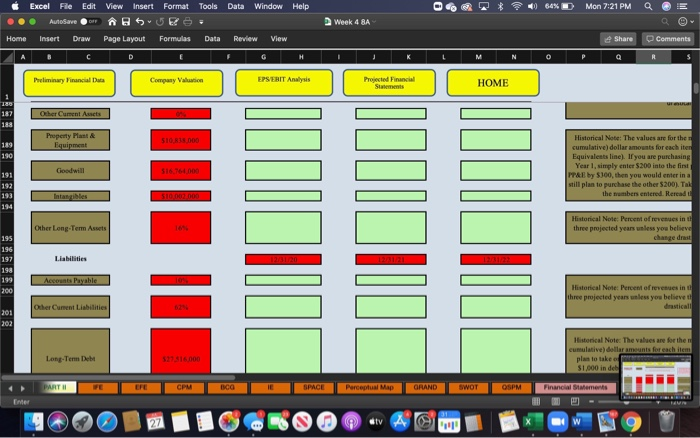Click the select-all corner triangle
The image size is (700, 438).
(7, 57)
